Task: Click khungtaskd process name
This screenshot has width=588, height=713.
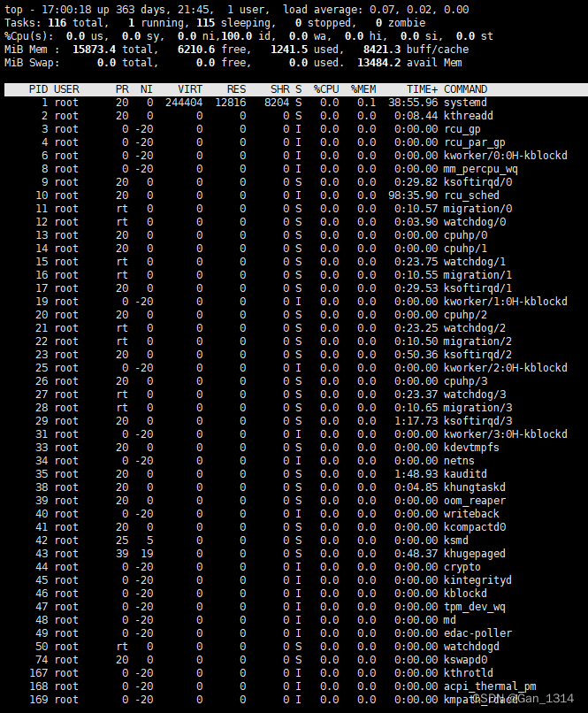Action: (475, 487)
